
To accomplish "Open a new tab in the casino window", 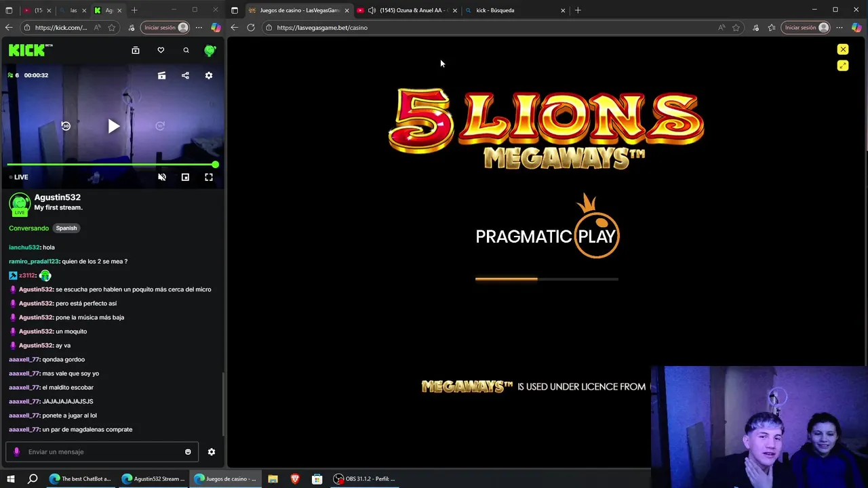I will tap(578, 10).
